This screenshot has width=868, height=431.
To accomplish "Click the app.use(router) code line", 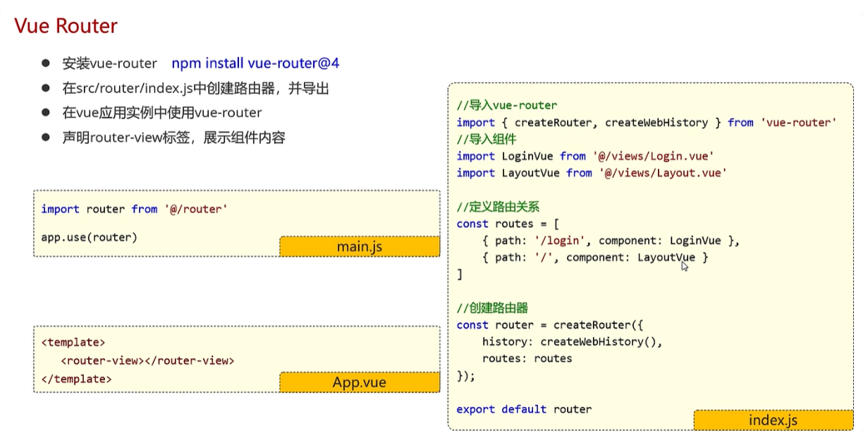I will click(x=89, y=237).
